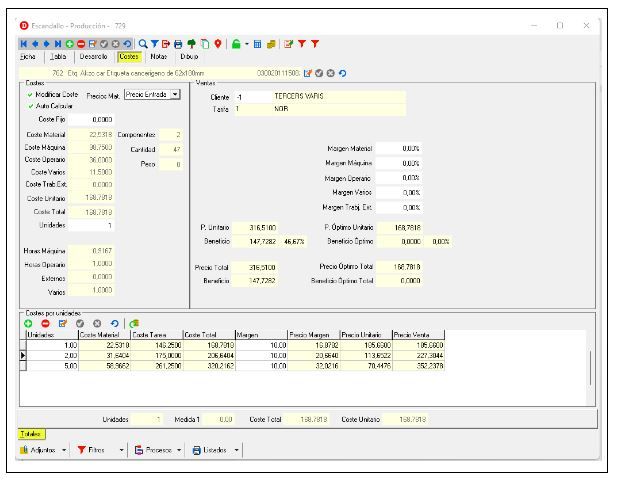The height and width of the screenshot is (481, 618).
Task: Click the Margen Material percentage field
Action: (x=398, y=149)
